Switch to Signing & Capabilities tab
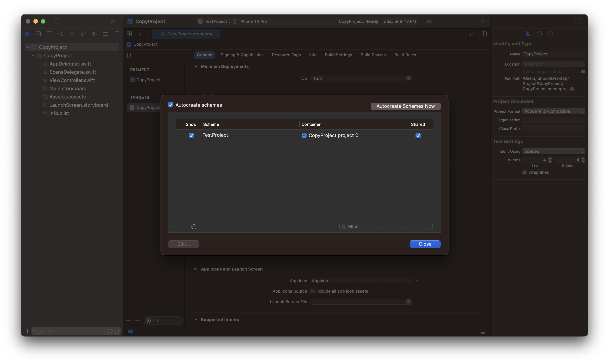The image size is (609, 364). click(x=242, y=55)
